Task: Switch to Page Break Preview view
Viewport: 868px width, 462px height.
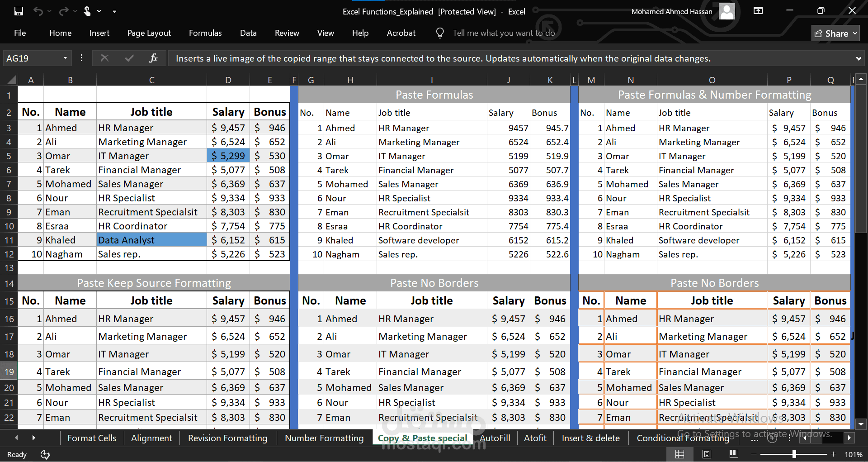Action: [734, 454]
